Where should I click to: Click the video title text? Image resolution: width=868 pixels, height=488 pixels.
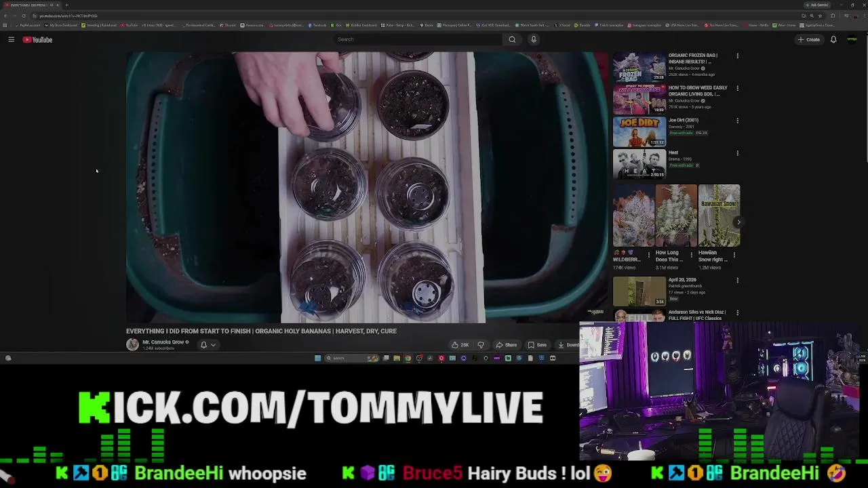click(261, 331)
